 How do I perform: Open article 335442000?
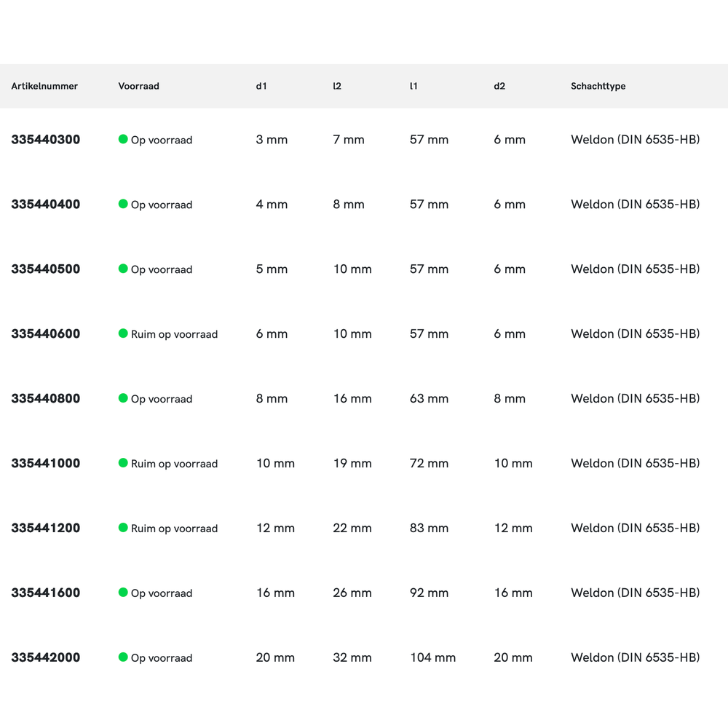[46, 658]
